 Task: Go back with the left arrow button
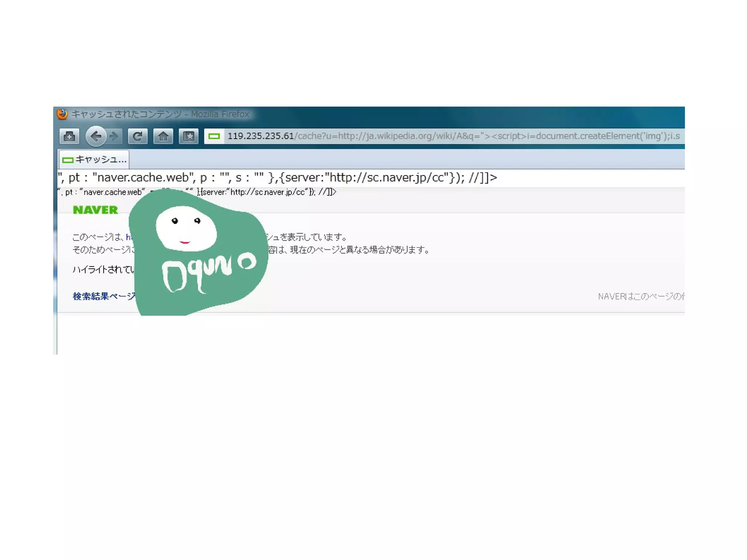(96, 136)
